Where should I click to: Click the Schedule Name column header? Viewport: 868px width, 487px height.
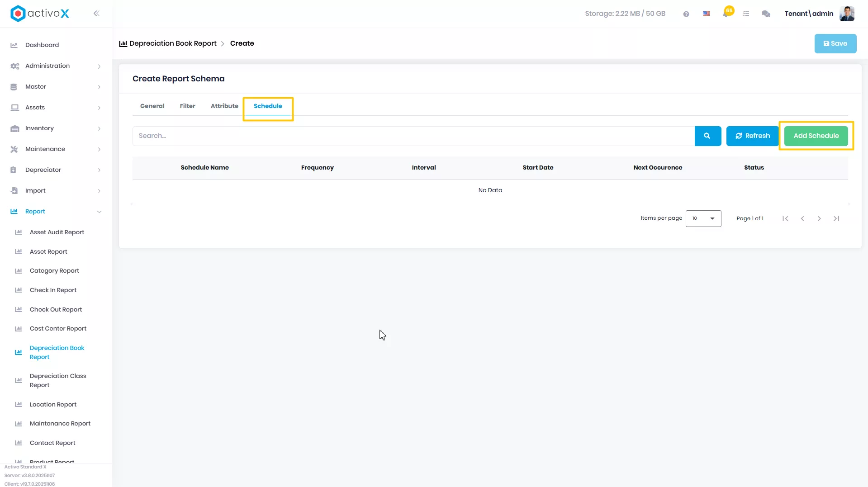(x=204, y=167)
